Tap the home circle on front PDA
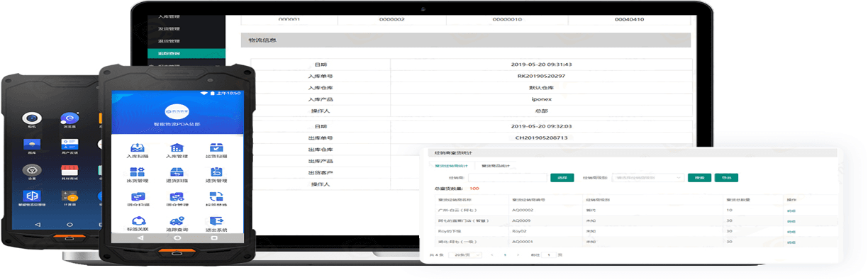Screen dimensions: 868x280 pyautogui.click(x=177, y=238)
